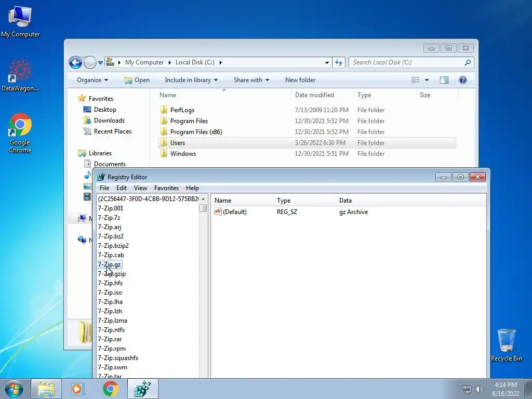Click the volume speaker tray icon
The image size is (532, 399).
[480, 389]
